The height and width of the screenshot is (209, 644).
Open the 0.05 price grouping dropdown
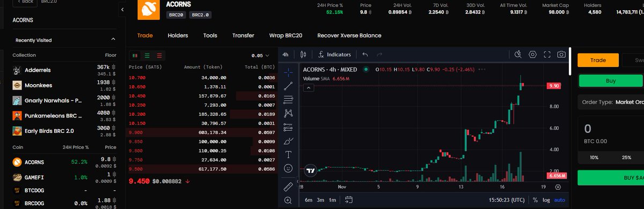pyautogui.click(x=260, y=55)
